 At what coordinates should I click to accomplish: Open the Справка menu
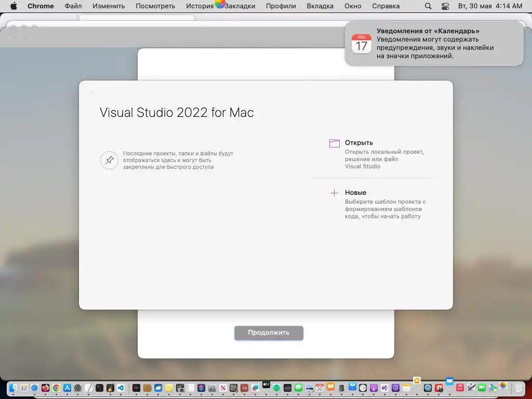click(386, 6)
